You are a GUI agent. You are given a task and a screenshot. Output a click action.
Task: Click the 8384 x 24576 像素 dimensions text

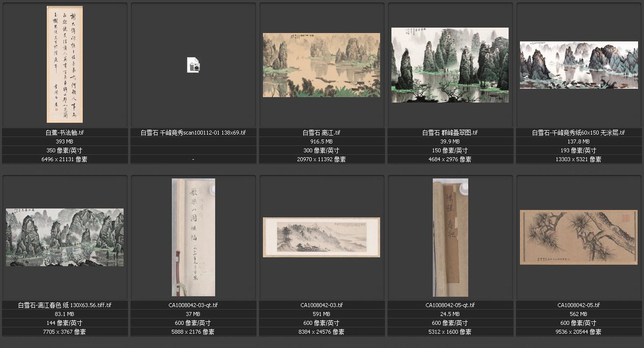click(322, 332)
